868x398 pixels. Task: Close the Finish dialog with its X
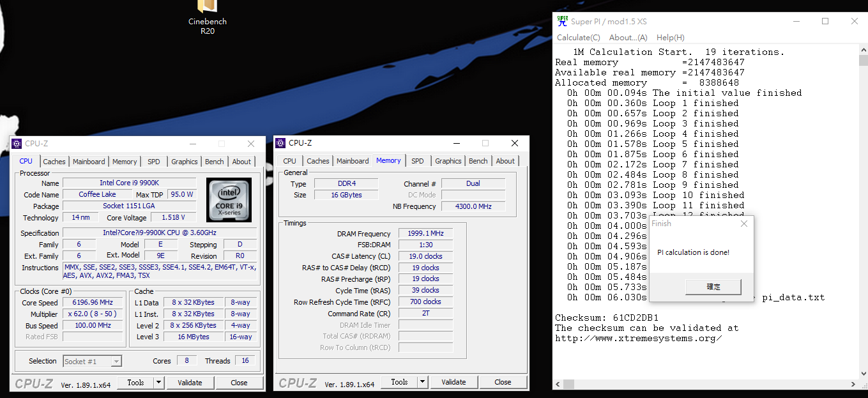tap(743, 224)
